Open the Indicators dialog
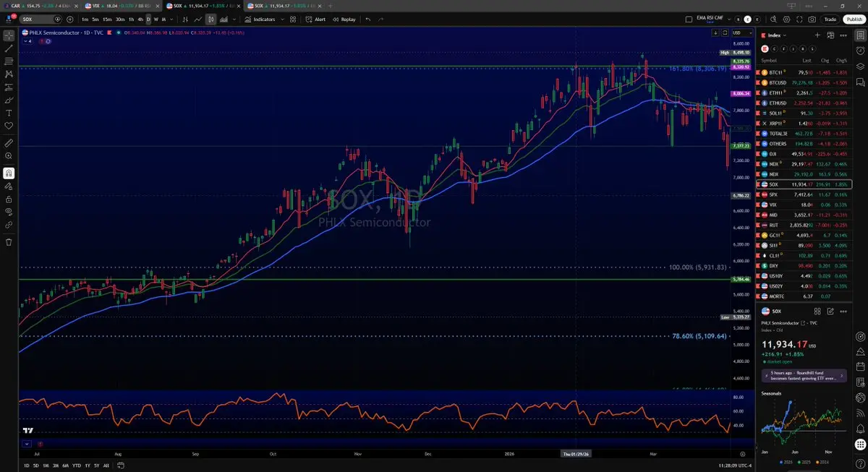868x472 pixels. [259, 19]
